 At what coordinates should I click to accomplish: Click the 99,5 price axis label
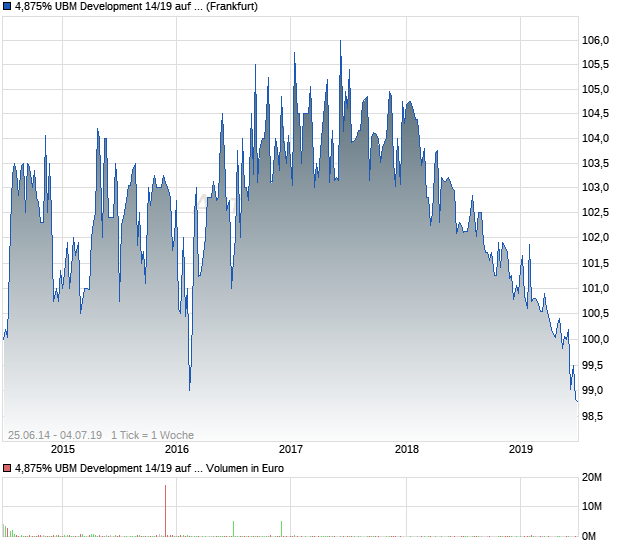[592, 365]
